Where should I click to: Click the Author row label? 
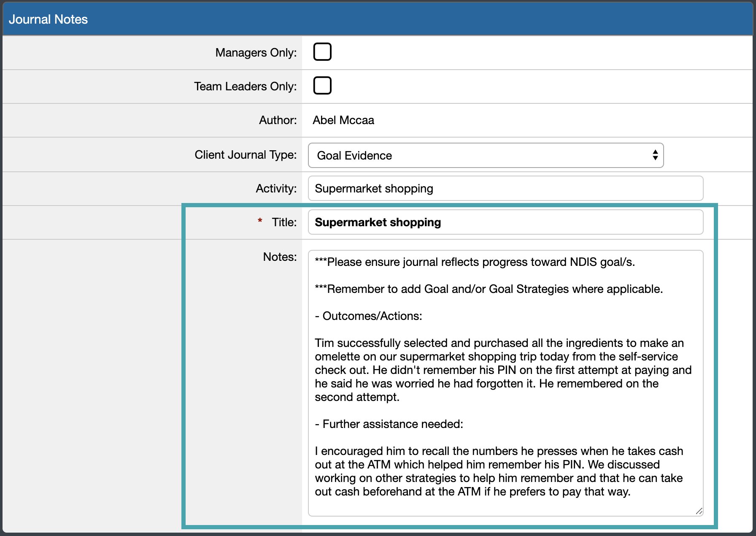click(277, 120)
